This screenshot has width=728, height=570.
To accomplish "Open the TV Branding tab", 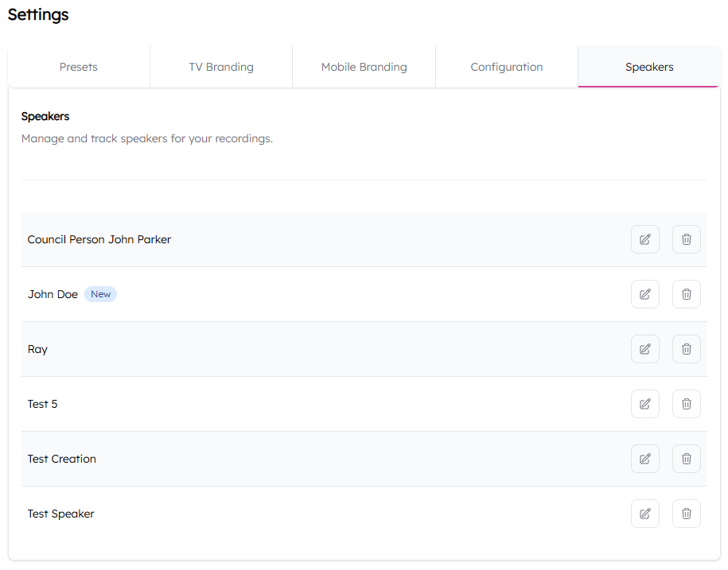I will [221, 67].
